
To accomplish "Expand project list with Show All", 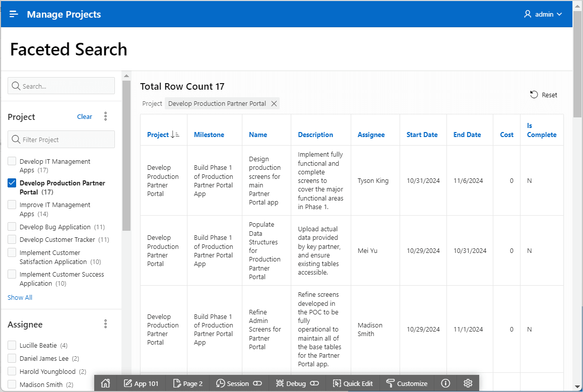I will point(20,298).
